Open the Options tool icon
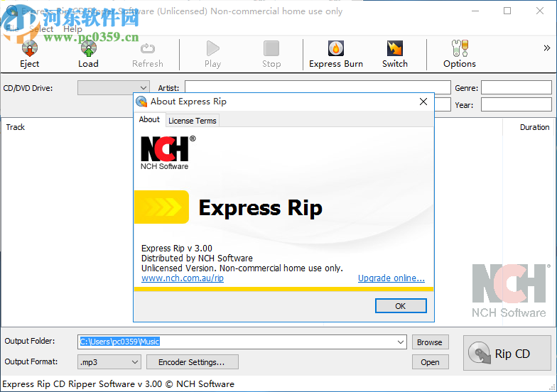The height and width of the screenshot is (392, 557). pyautogui.click(x=460, y=48)
